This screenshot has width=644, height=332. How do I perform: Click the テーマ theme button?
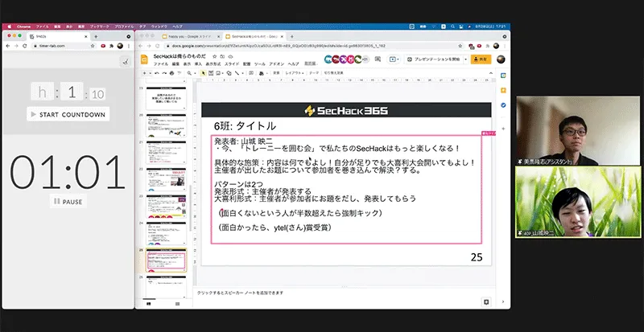click(314, 73)
